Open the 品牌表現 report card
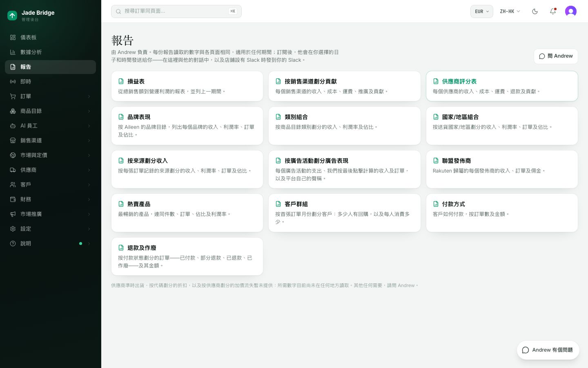This screenshot has height=368, width=588. (x=187, y=126)
